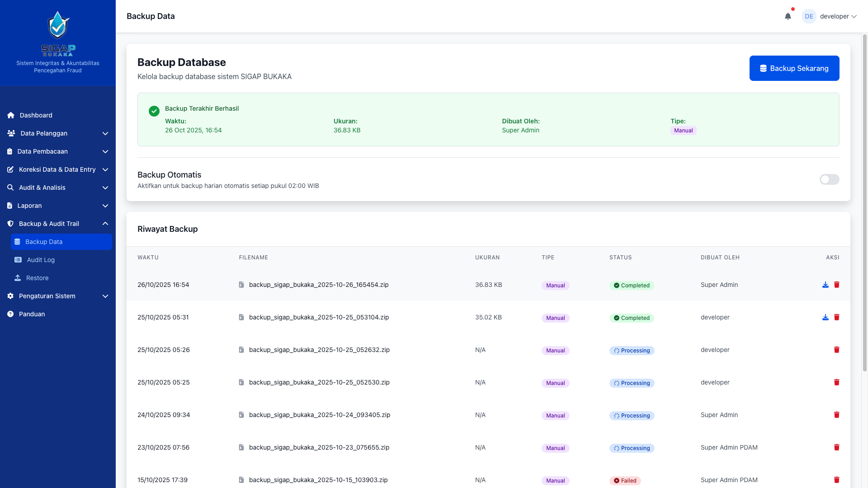
Task: Download the 25/10/2025 05:31 backup file
Action: [x=825, y=317]
